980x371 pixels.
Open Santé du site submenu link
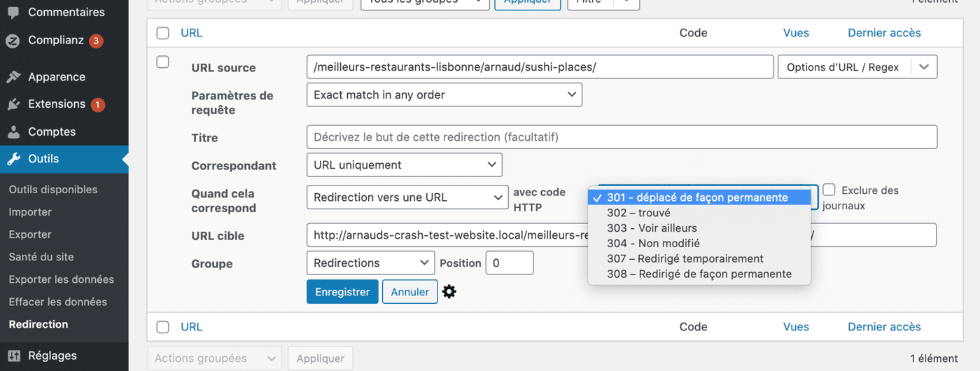(x=41, y=257)
